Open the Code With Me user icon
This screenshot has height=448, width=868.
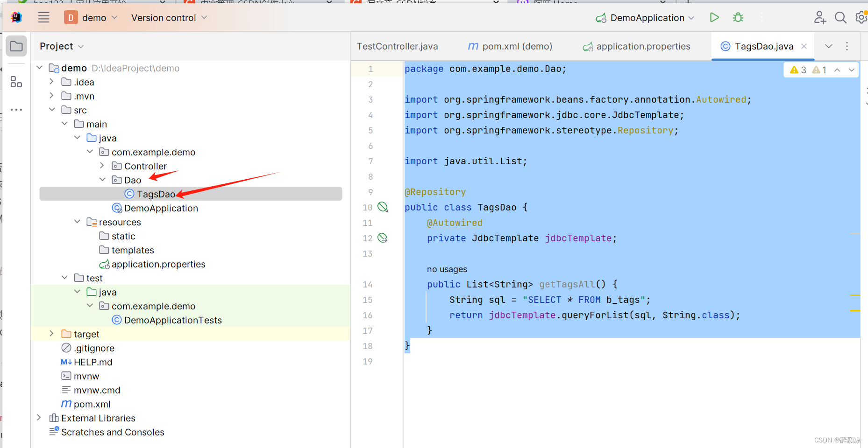coord(820,18)
